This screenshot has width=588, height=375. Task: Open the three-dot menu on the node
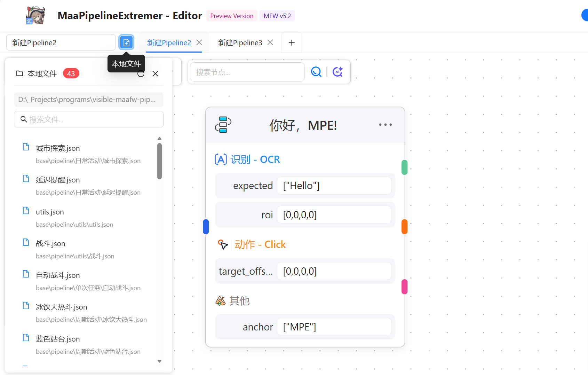pos(385,125)
